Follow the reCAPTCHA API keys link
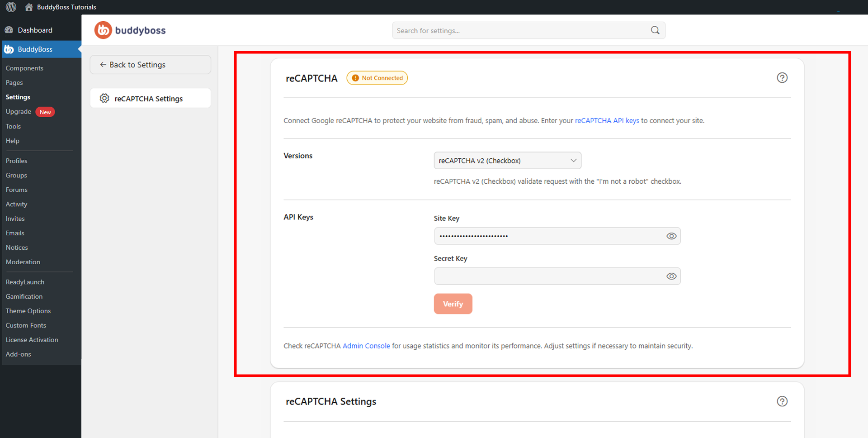 click(607, 120)
